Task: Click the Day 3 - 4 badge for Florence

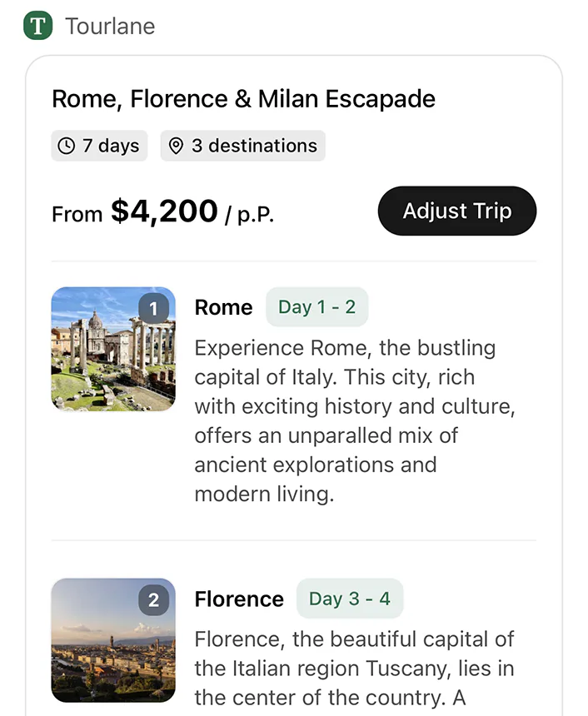Action: coord(350,599)
